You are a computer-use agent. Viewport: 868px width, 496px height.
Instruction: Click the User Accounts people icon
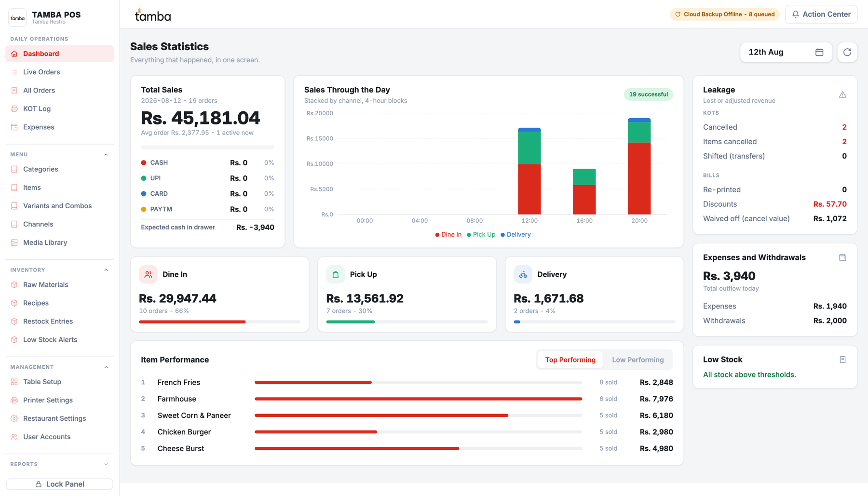(14, 437)
